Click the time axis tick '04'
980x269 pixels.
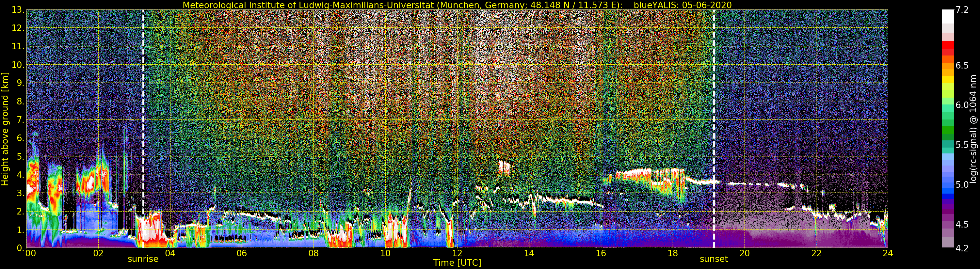(170, 253)
